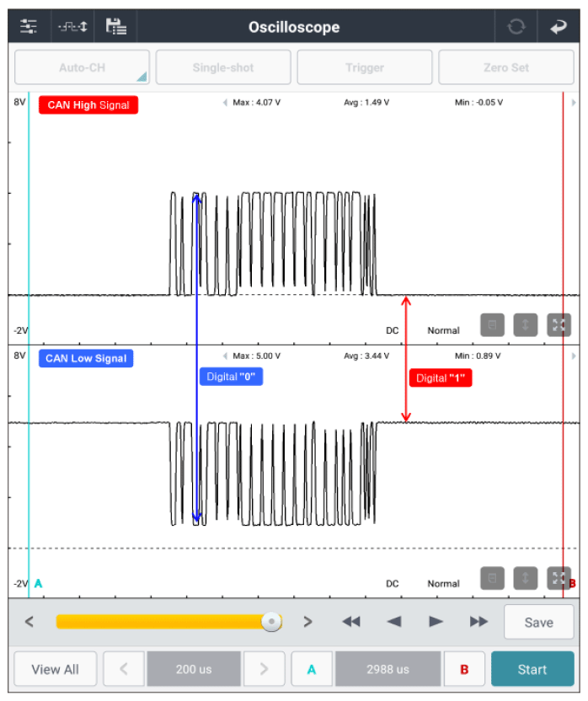Play the recorded waveform forward
Image resolution: width=588 pixels, height=701 pixels.
pos(436,622)
